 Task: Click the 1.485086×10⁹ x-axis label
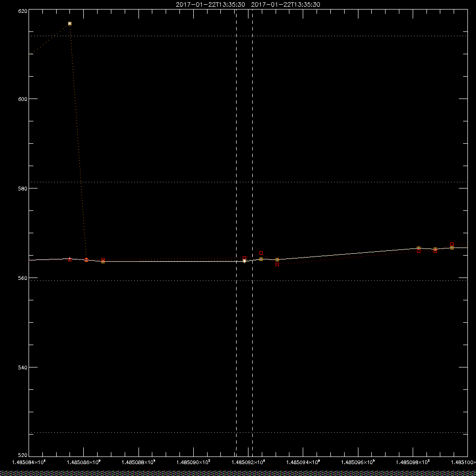(84, 462)
